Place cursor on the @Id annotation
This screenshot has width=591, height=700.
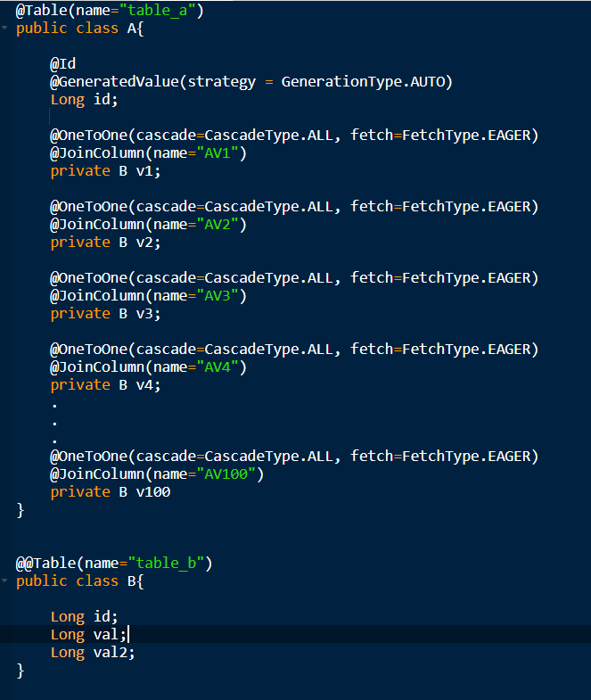tap(63, 64)
